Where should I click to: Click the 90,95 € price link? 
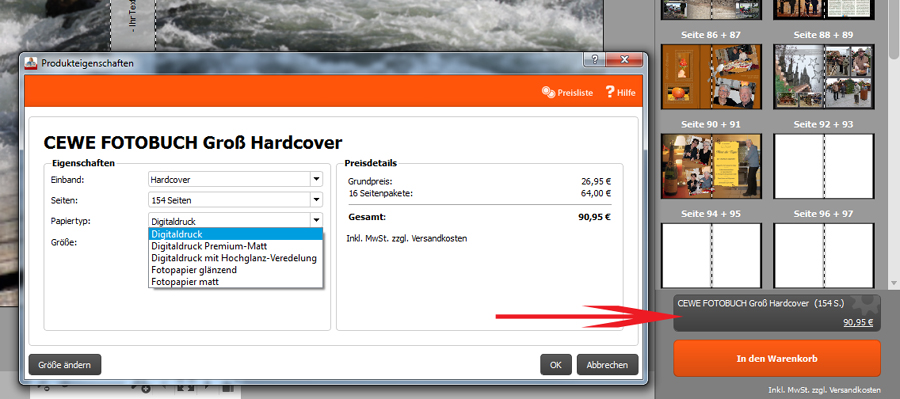point(858,322)
